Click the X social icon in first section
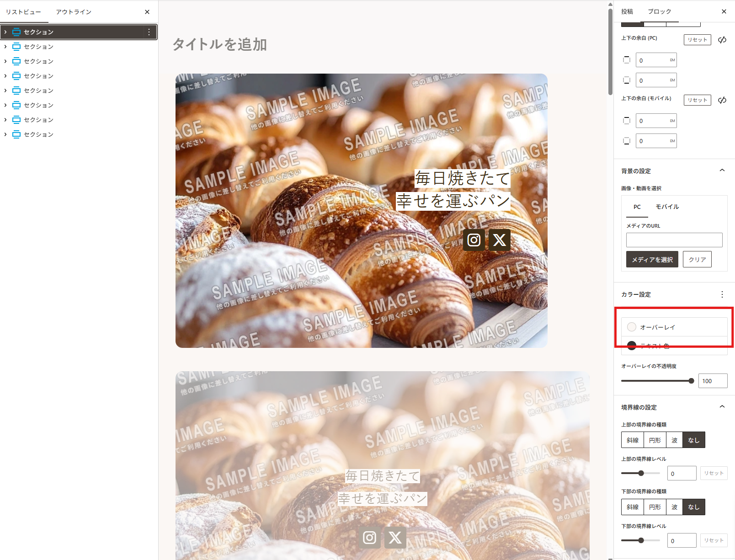This screenshot has height=560, width=735. click(x=500, y=240)
